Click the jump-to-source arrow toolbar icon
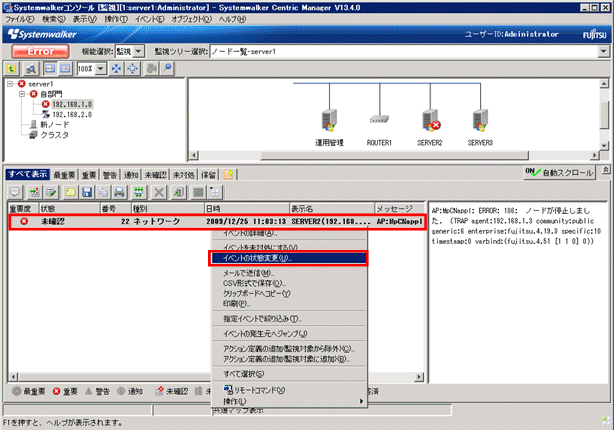Viewport: 614px width, 430px height. pyautogui.click(x=179, y=192)
